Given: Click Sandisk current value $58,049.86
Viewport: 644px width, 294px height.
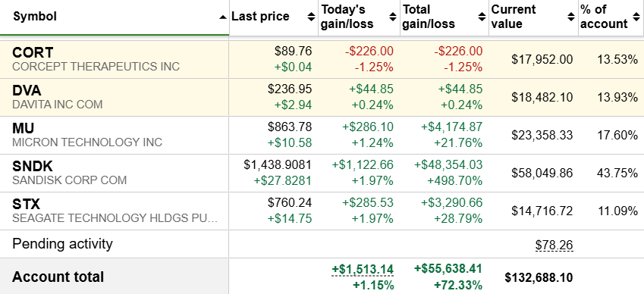Looking at the screenshot, I should [542, 173].
